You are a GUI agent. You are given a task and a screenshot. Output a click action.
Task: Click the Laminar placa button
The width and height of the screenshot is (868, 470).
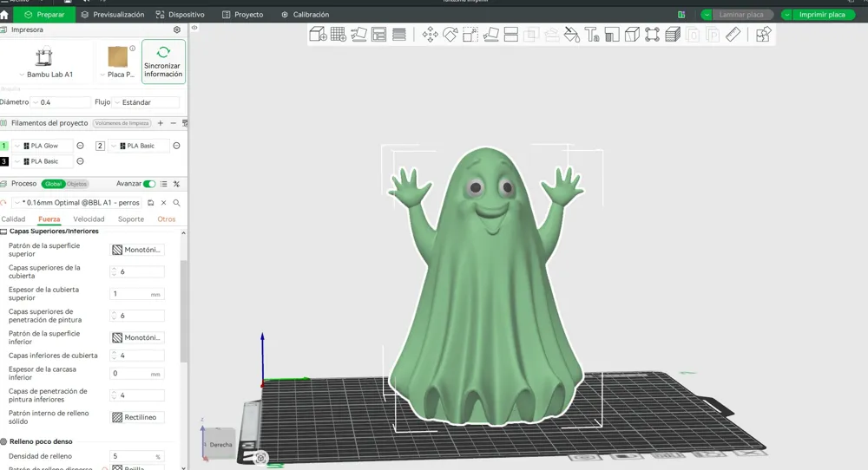click(x=741, y=15)
